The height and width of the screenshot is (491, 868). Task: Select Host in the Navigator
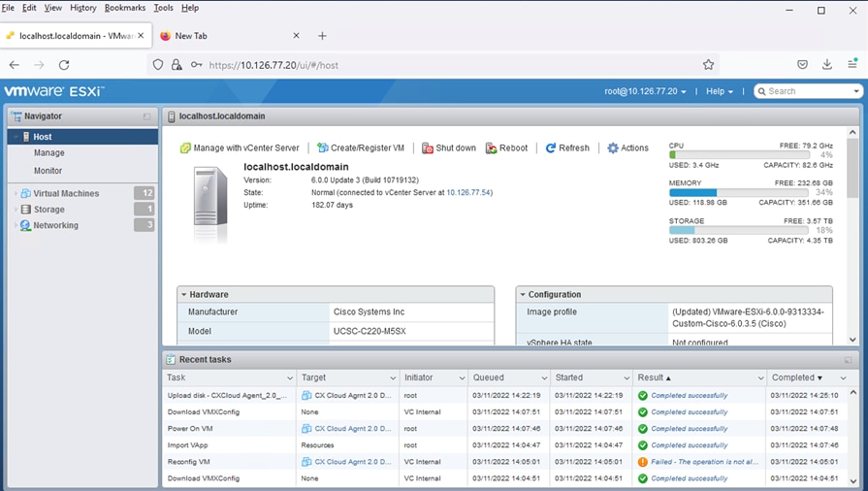pos(83,137)
